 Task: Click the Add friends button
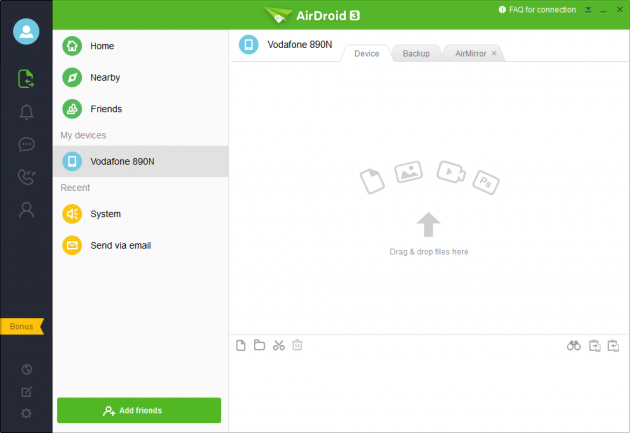139,411
